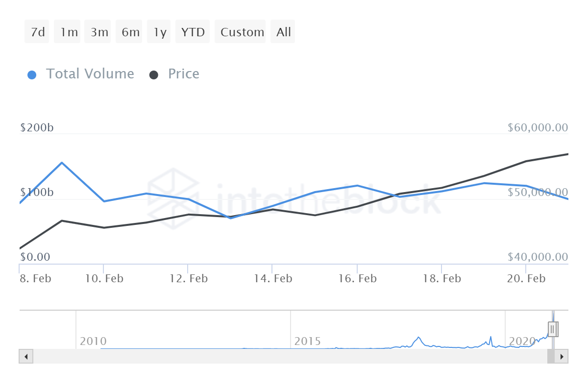Click the Total Volume peak near 9 Feb
This screenshot has height=392, width=588.
click(62, 163)
